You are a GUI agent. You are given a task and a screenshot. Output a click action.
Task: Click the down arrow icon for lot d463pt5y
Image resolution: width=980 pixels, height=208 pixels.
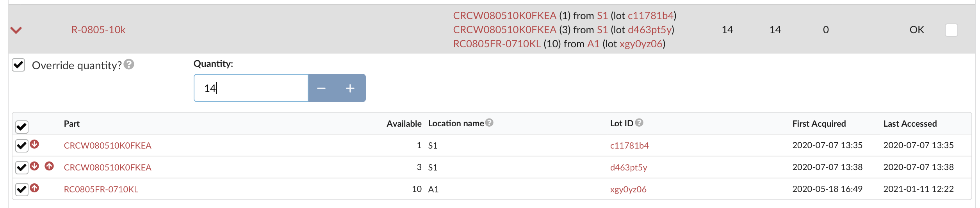pos(35,166)
